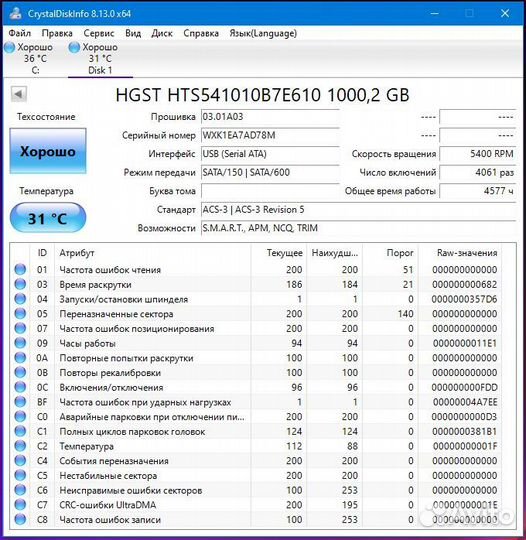Click raw value 000000357D6
Viewport: 526px width, 540px height.
click(464, 299)
